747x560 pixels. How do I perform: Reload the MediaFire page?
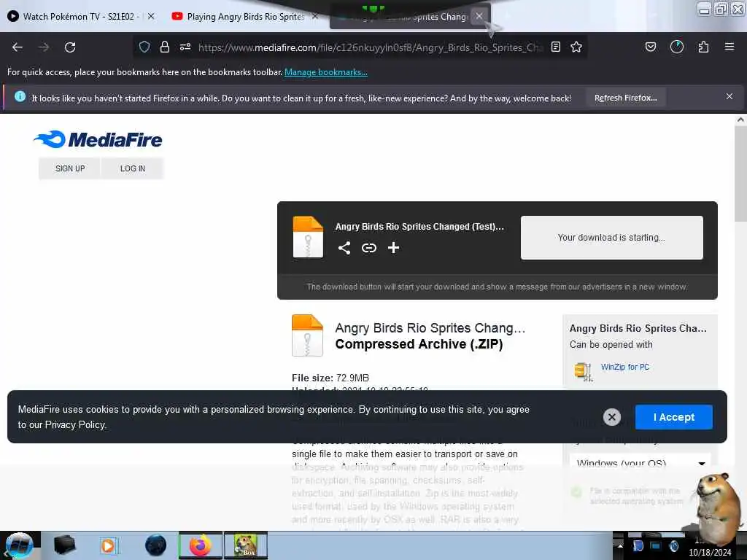click(x=70, y=47)
